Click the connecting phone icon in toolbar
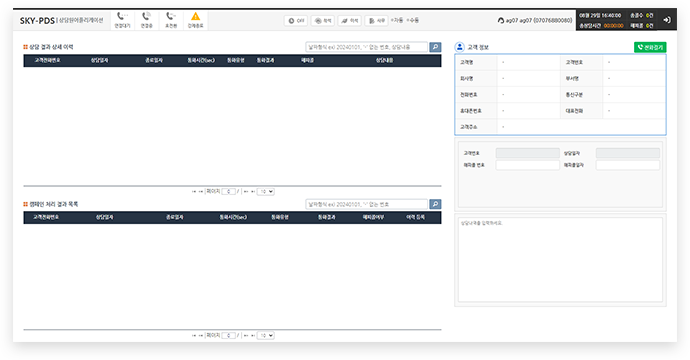The width and height of the screenshot is (690, 360). coord(146,17)
